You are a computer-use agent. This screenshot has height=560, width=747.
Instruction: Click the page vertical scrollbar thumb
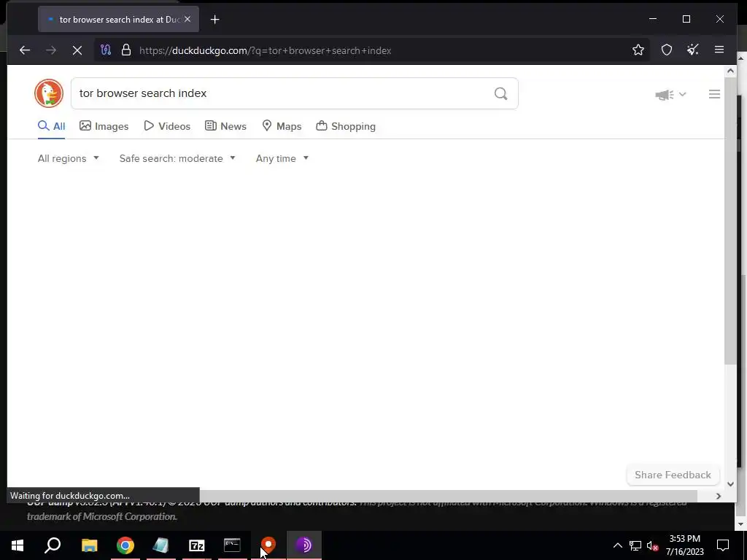pos(730,222)
